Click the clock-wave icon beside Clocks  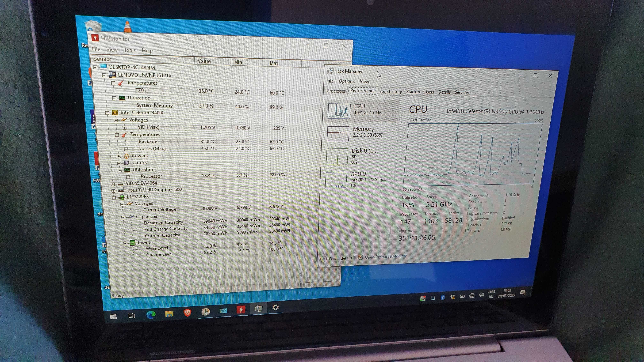127,163
